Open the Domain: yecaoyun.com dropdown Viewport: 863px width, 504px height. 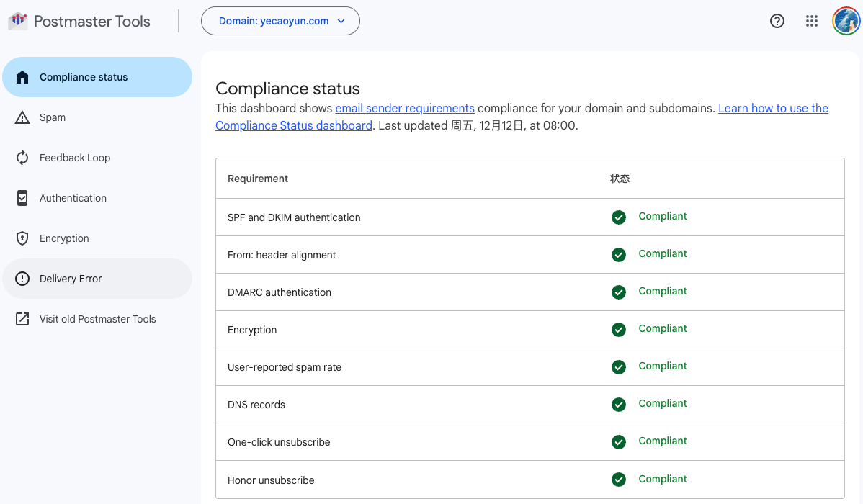280,21
